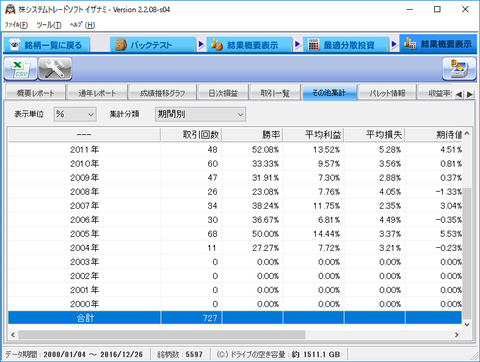Select the 2011年 row label
480x362 pixels.
[x=84, y=150]
